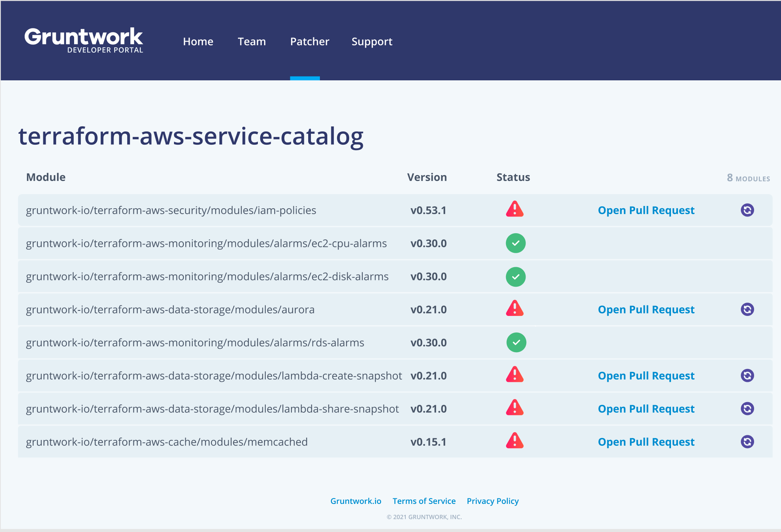
Task: Click green check status for rds-alarms
Action: [516, 342]
